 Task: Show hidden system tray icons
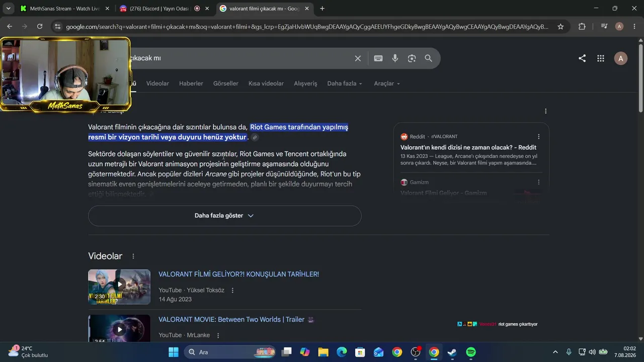click(x=555, y=352)
